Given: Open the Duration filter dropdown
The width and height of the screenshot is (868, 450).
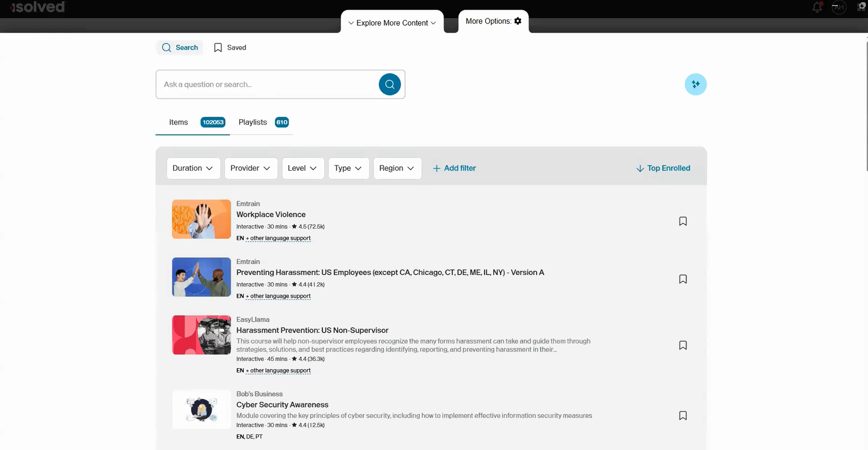Looking at the screenshot, I should 192,168.
